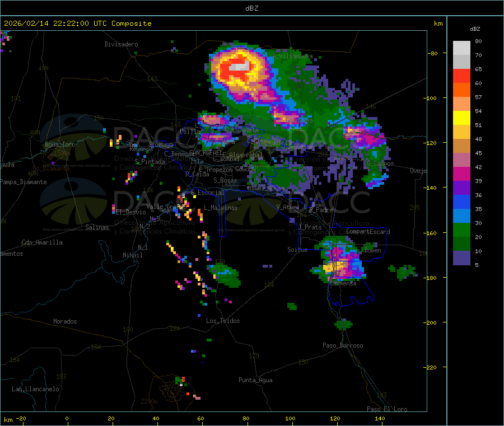Click the dBZ title at top
Screen dimensions: 504x426
click(x=251, y=8)
